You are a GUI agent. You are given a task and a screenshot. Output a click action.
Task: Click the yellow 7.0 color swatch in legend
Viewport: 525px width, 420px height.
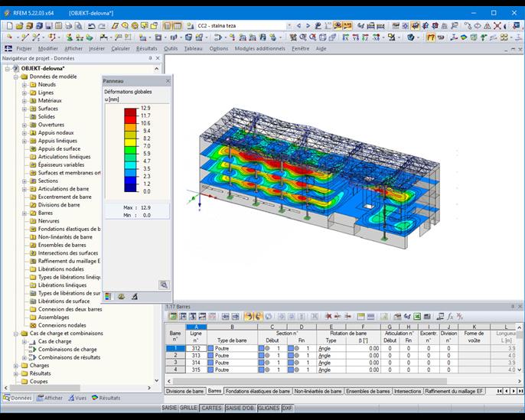tap(131, 142)
